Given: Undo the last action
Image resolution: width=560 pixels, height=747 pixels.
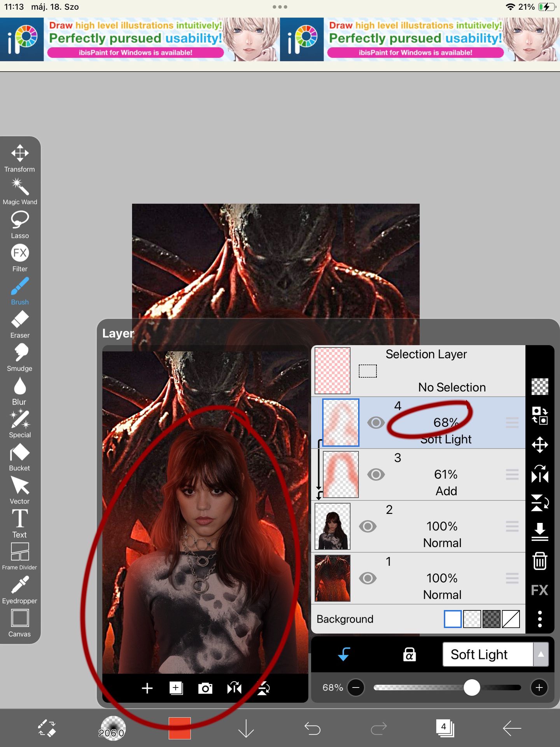Looking at the screenshot, I should coord(312,728).
